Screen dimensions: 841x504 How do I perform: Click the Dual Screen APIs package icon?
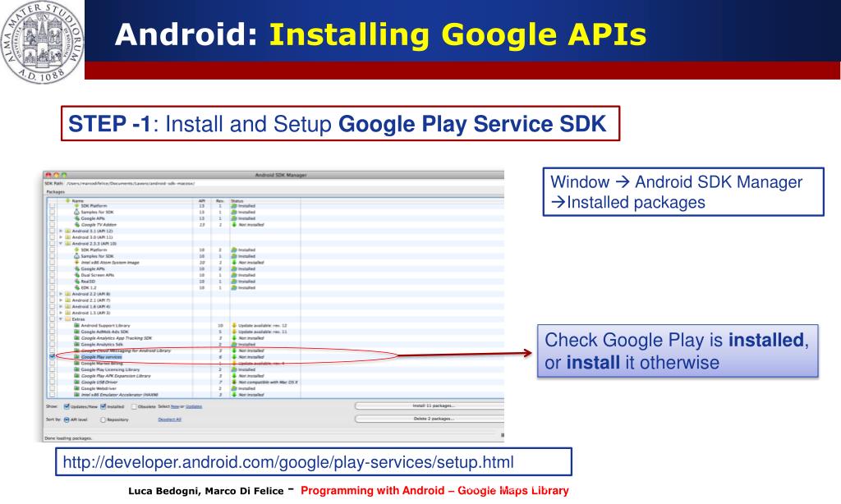[76, 275]
